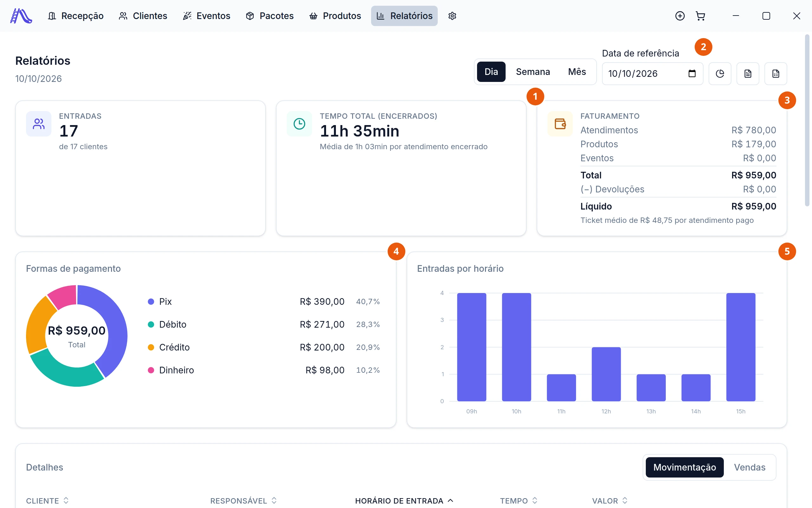Screen dimensions: 812x508
Task: Minimize the application window
Action: pyautogui.click(x=736, y=16)
